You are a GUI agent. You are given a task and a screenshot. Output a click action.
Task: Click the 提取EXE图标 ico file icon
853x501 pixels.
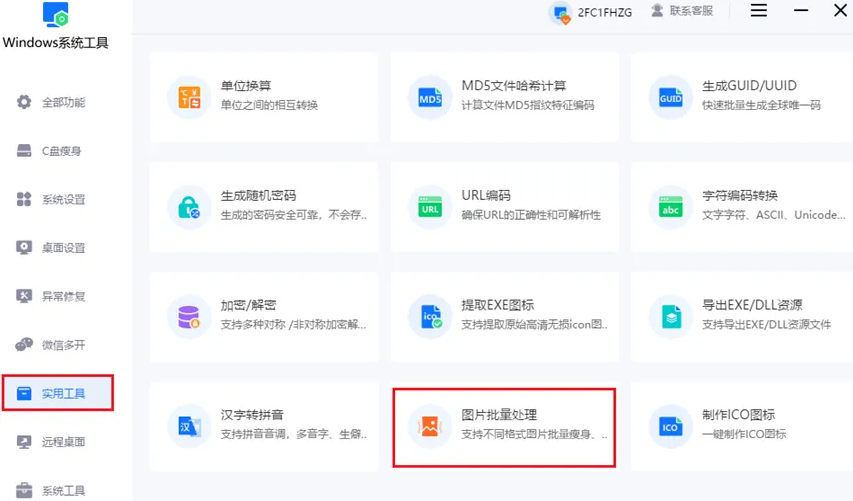pyautogui.click(x=431, y=317)
